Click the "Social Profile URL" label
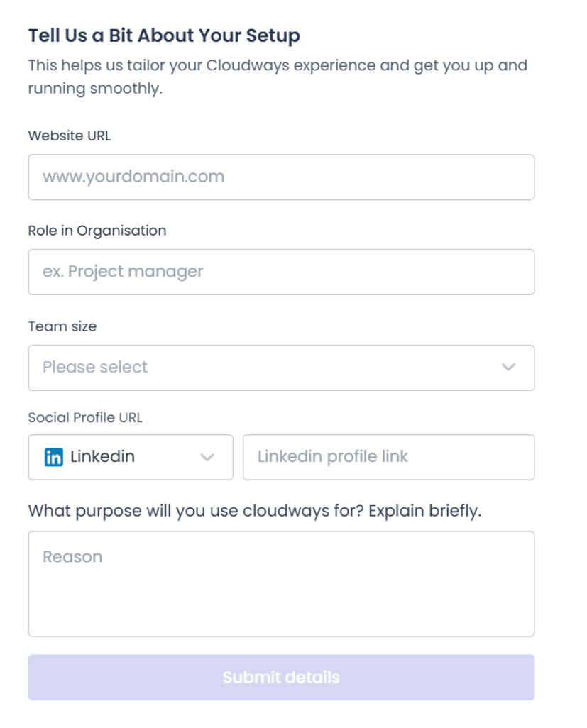Viewport: 587px width, 728px height. [x=85, y=417]
